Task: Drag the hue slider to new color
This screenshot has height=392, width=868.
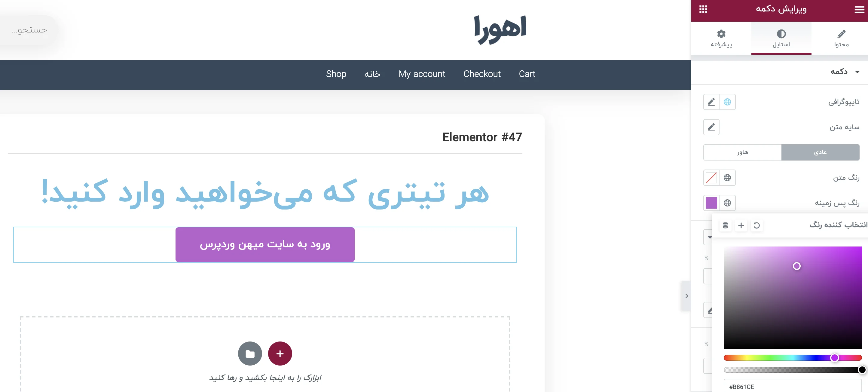Action: coord(836,357)
